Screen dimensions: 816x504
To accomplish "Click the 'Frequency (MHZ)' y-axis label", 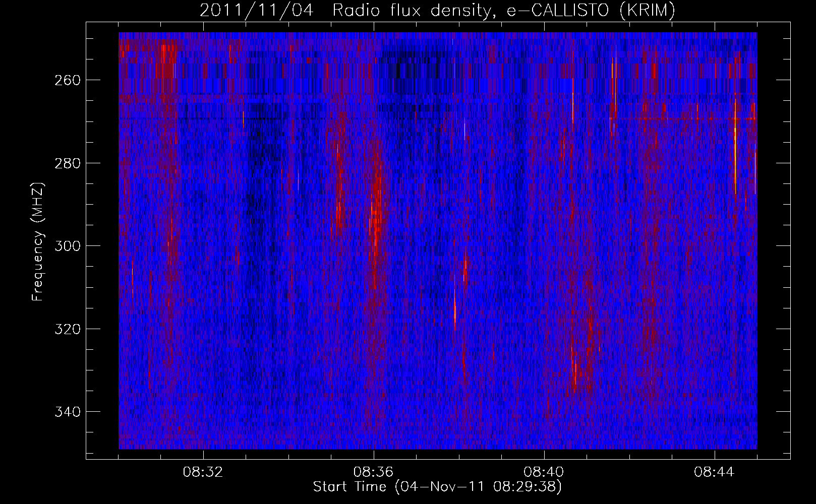I will [38, 242].
